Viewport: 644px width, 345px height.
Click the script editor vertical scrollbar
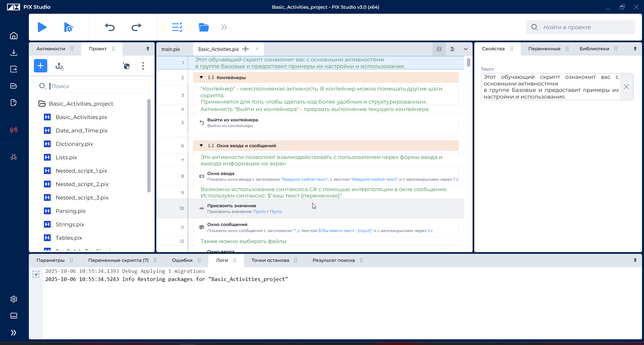(469, 62)
